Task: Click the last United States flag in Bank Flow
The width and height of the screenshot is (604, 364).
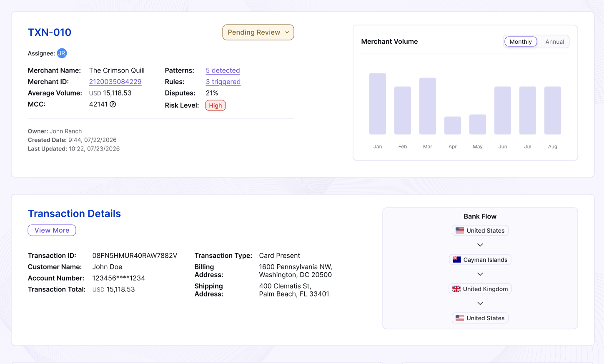Action: (460, 318)
